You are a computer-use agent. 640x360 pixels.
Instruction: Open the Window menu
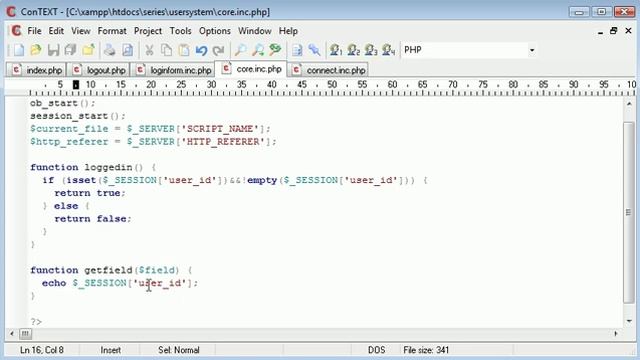point(255,31)
